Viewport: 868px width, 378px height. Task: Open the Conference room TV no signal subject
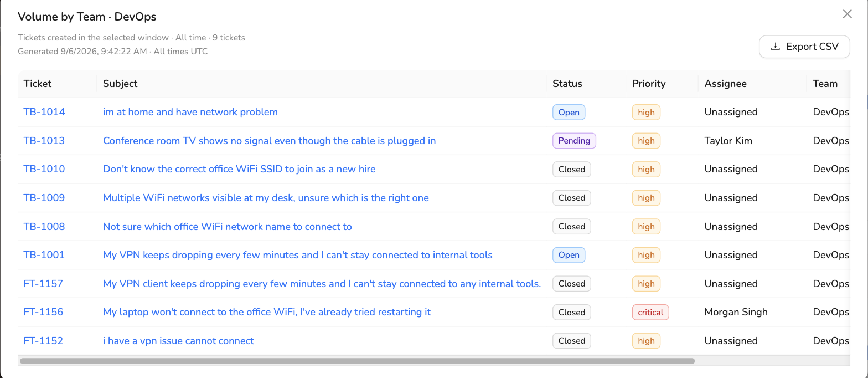coord(270,141)
